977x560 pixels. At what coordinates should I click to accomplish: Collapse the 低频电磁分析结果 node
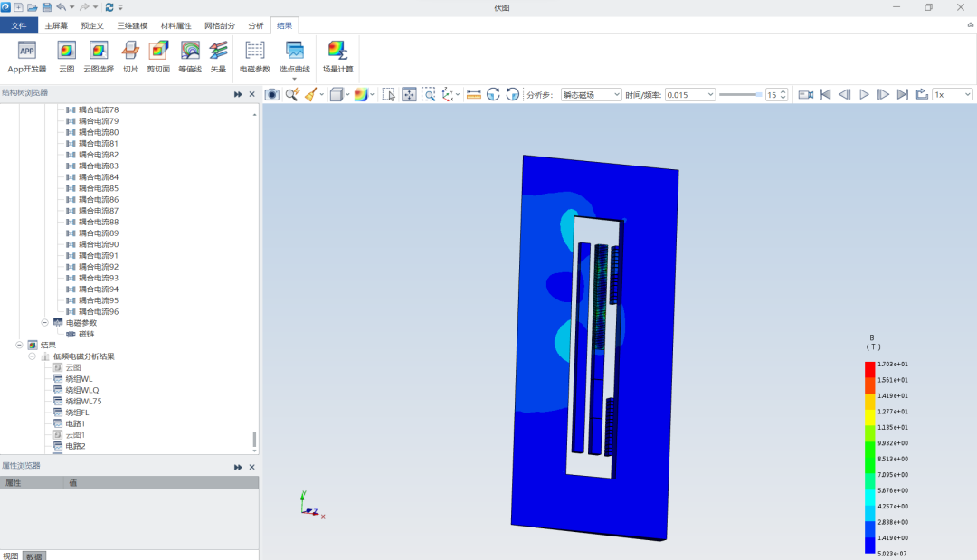coord(33,356)
